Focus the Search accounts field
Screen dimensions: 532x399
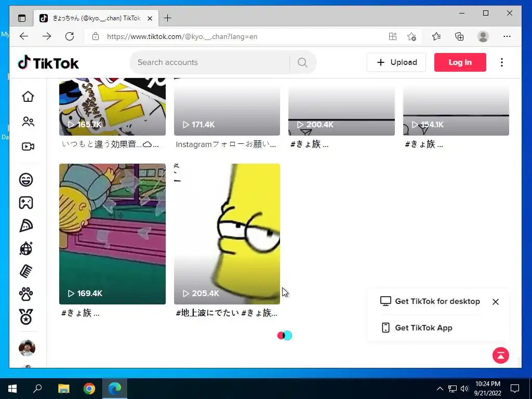coord(210,62)
